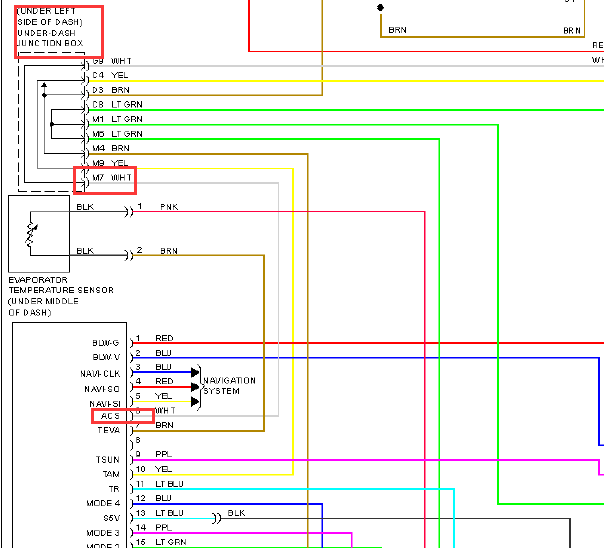Image resolution: width=604 pixels, height=548 pixels.
Task: Click the thermistor symbol in the evaporator sensor box
Action: (x=32, y=234)
